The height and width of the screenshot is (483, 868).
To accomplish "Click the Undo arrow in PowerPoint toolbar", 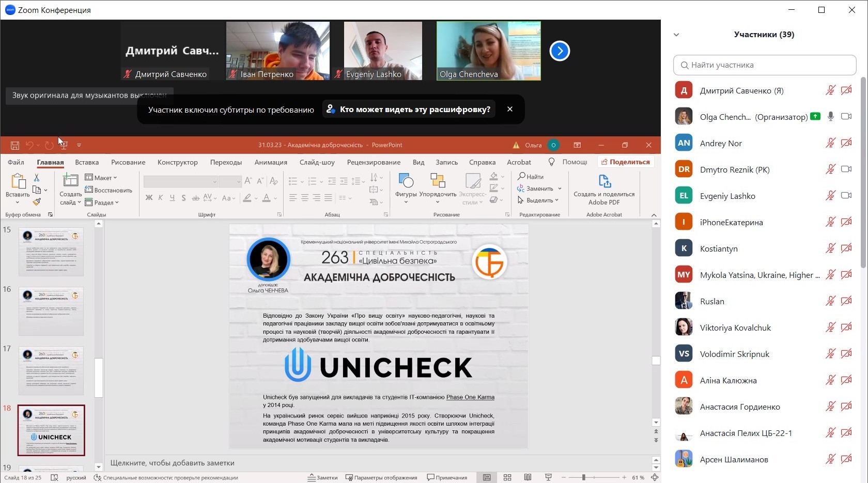I will coord(30,146).
